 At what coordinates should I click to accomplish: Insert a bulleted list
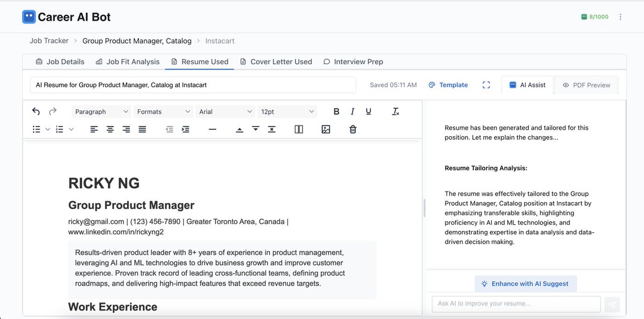click(36, 129)
